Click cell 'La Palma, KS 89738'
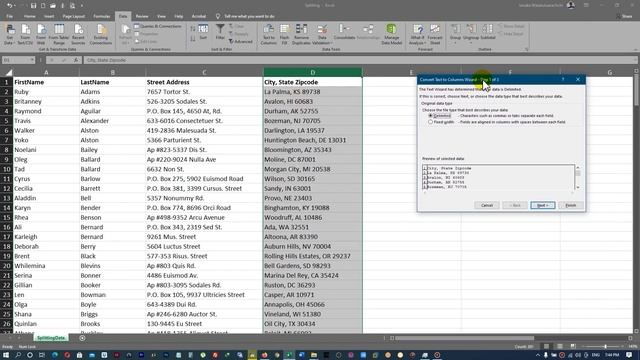This screenshot has width=640, height=360. point(313,92)
